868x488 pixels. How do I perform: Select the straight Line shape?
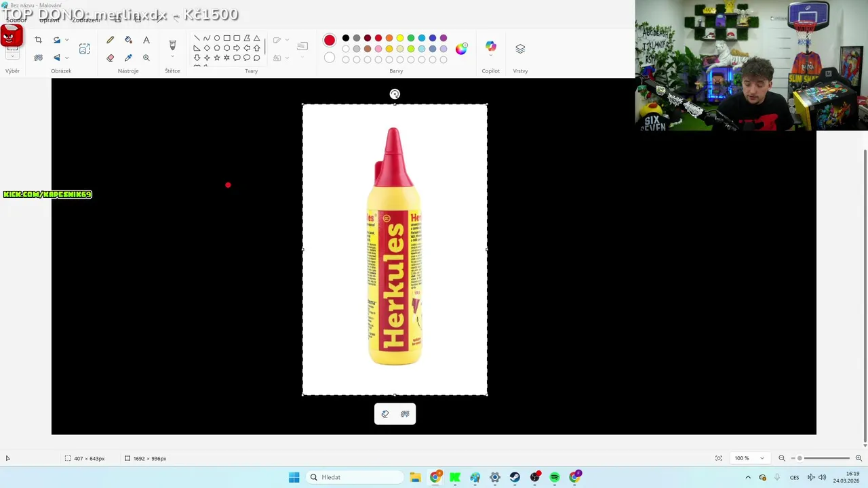click(x=197, y=38)
